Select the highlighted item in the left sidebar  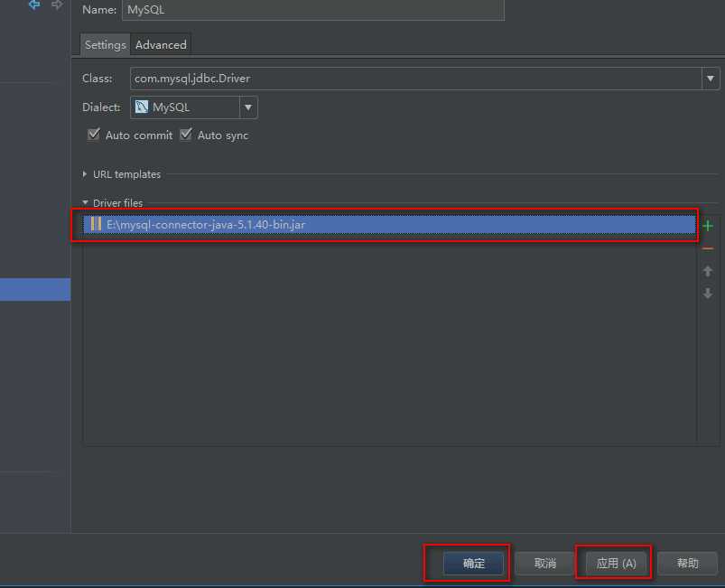[35, 290]
